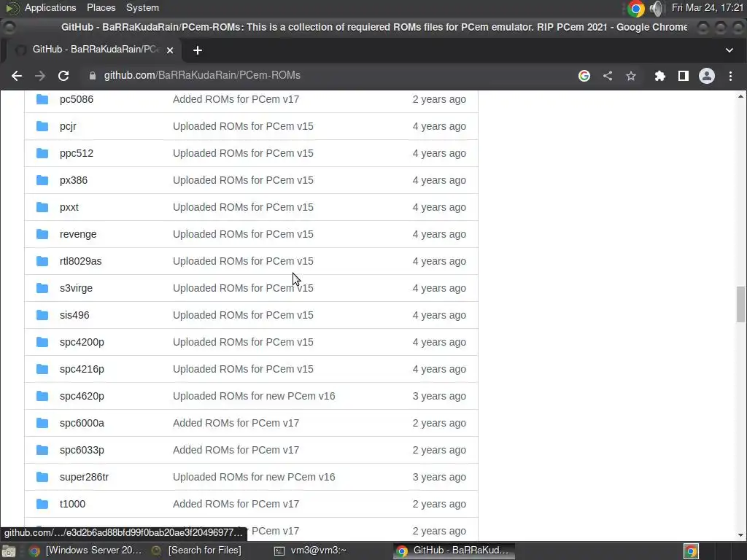Toggle the Chrome side panel
747x560 pixels.
coord(683,76)
